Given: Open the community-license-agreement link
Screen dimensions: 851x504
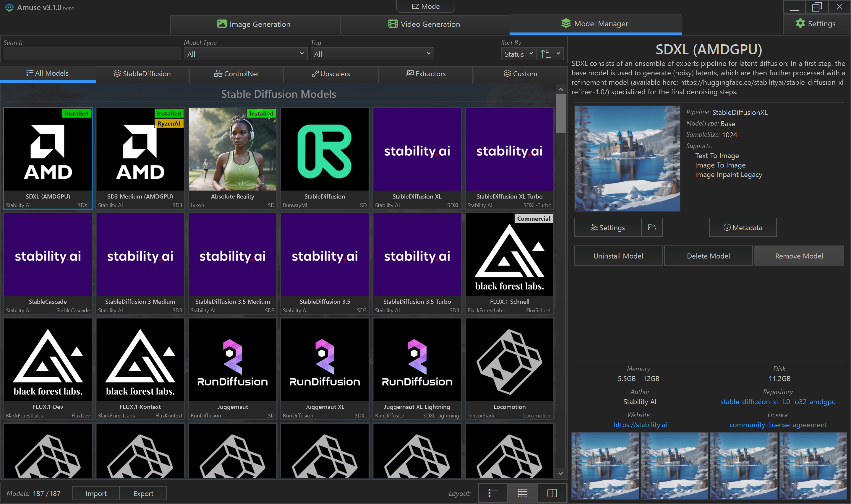Looking at the screenshot, I should [x=778, y=425].
